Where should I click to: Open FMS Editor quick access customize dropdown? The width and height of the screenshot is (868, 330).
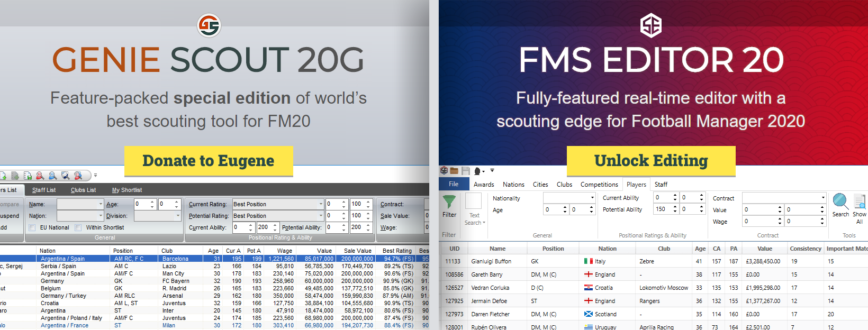coord(492,170)
